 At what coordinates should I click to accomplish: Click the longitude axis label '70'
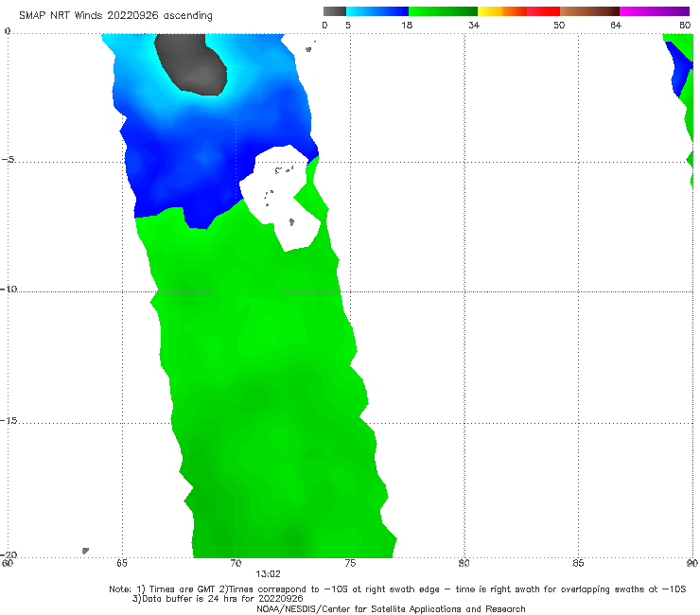point(236,563)
